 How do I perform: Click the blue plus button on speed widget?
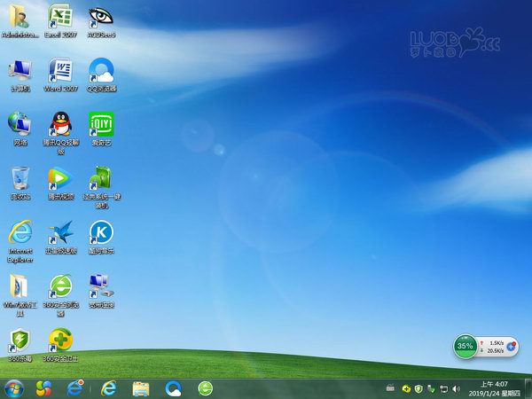pos(512,347)
